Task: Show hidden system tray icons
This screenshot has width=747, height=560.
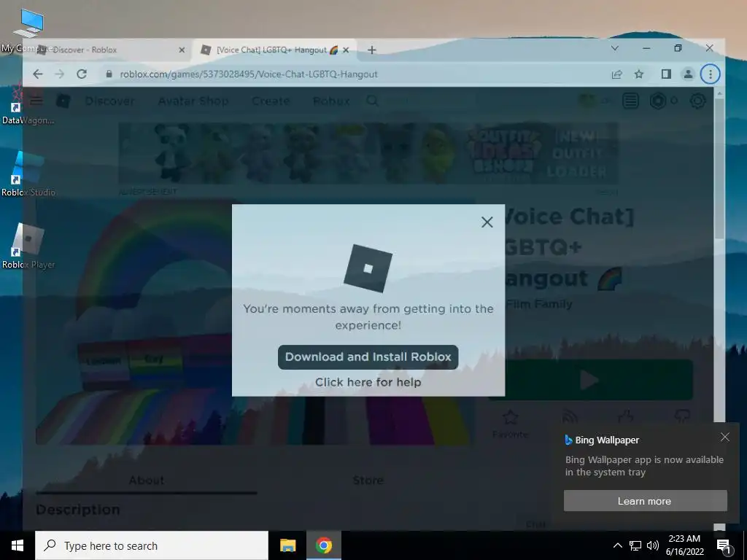Action: tap(617, 545)
